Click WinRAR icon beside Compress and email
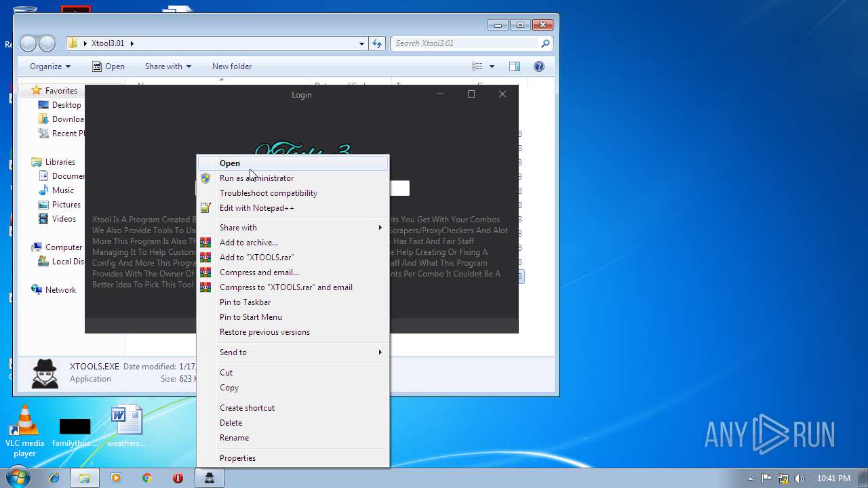Viewport: 868px width, 488px height. point(205,272)
